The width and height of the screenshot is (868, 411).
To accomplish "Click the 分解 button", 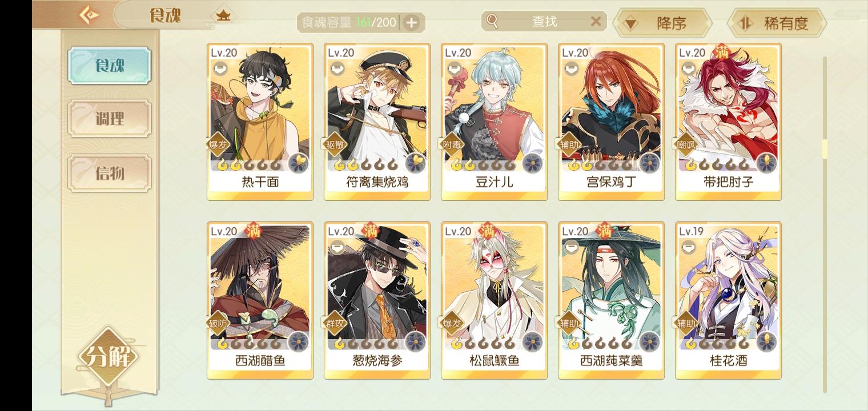I will [108, 357].
